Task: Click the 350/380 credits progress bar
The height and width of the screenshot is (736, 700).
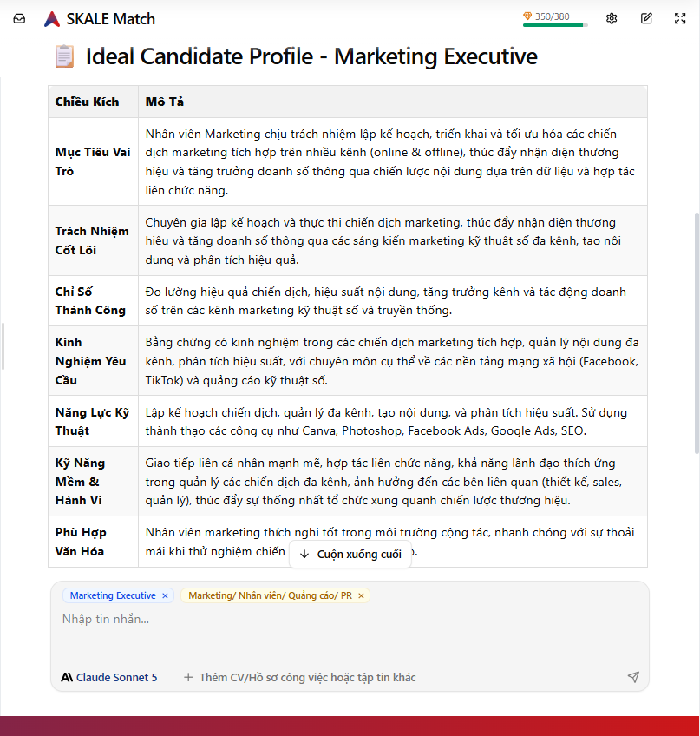Action: (555, 25)
